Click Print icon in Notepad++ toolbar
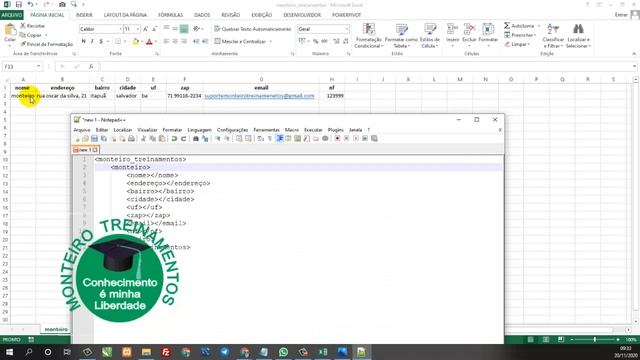Viewport: 640px width, 360px height. click(131, 138)
